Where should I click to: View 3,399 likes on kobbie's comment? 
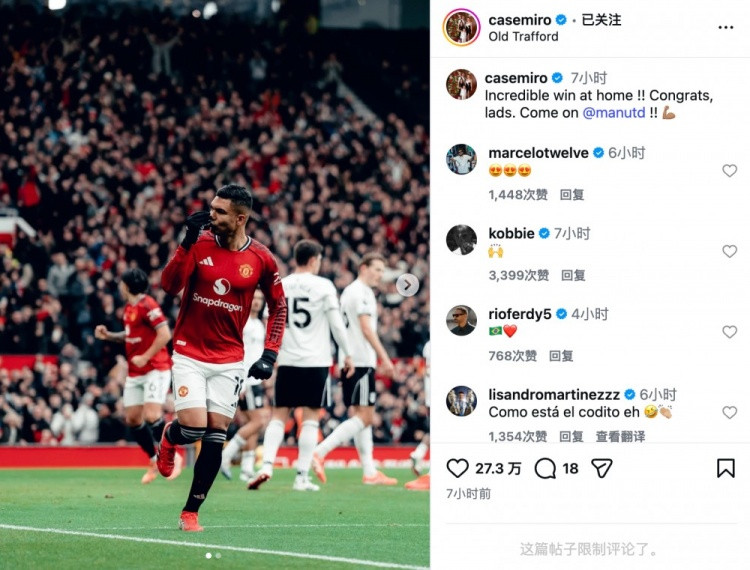click(x=518, y=275)
